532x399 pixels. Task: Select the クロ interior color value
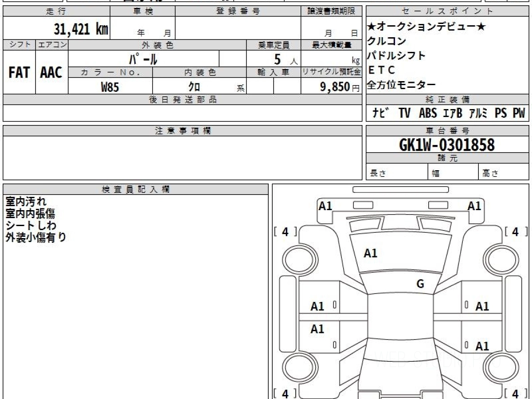pyautogui.click(x=194, y=87)
